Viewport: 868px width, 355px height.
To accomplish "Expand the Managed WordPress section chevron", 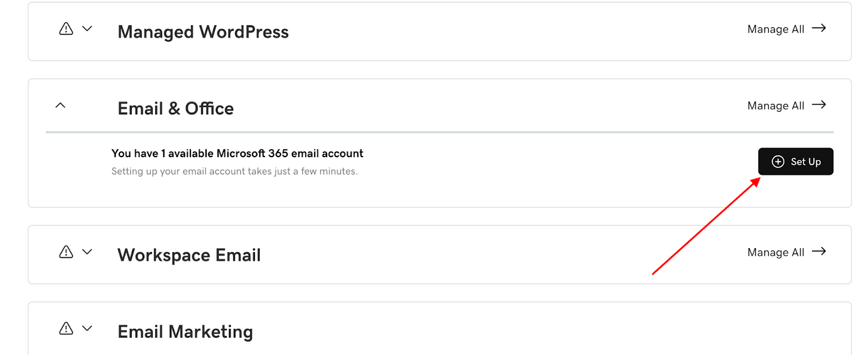I will tap(87, 29).
